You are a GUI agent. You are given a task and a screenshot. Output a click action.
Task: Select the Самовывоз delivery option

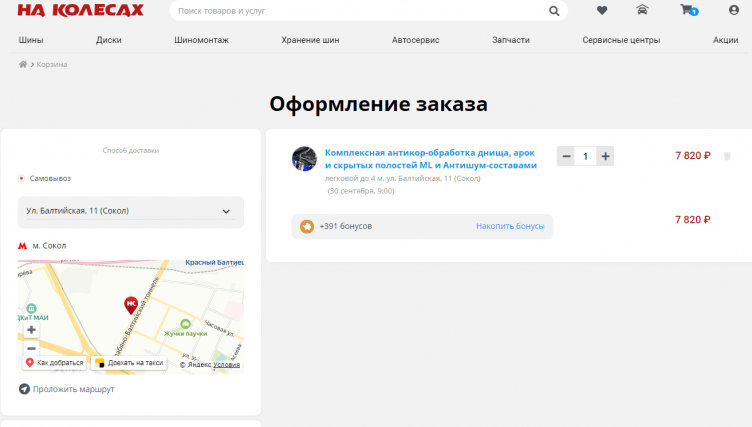22,178
